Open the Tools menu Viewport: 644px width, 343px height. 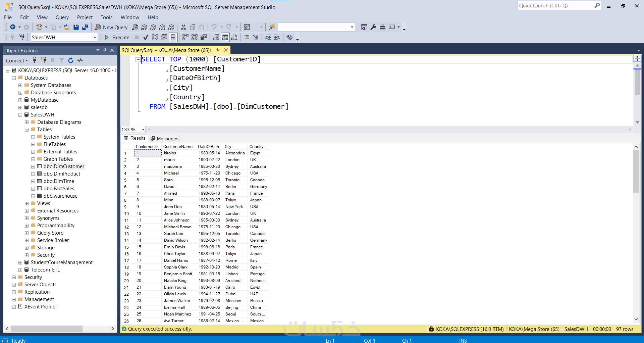pos(106,17)
